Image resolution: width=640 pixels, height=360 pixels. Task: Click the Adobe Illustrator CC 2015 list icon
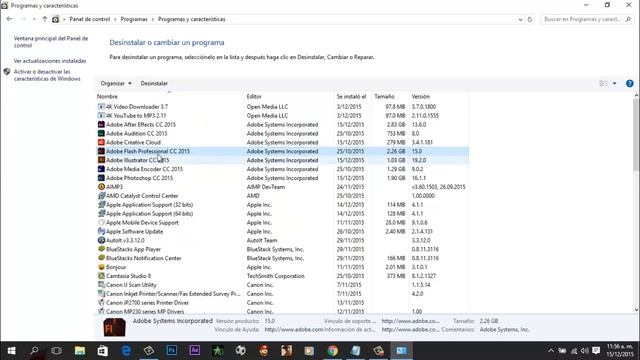tap(101, 160)
